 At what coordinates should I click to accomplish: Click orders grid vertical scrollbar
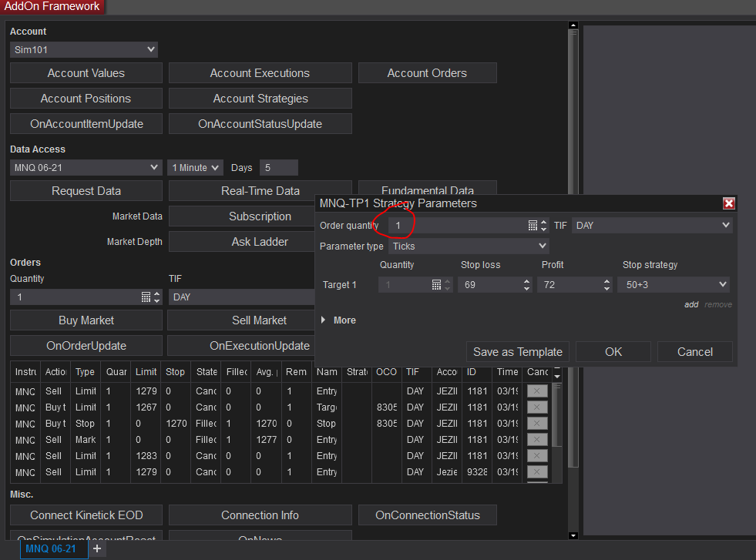(x=557, y=414)
